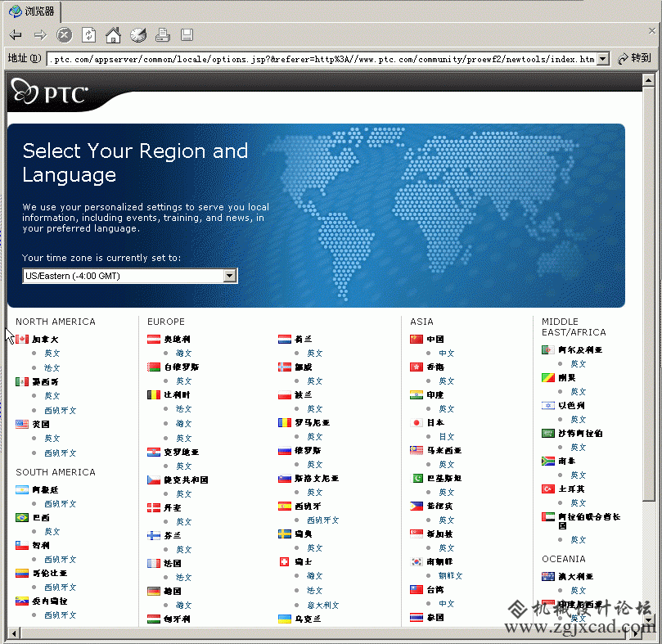Click the Japan flag next to 日本
662x644 pixels.
pyautogui.click(x=417, y=423)
